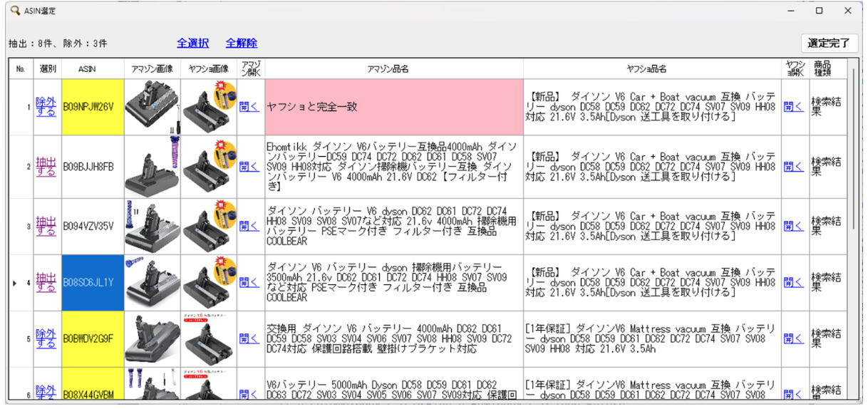Click Yahoo Shopping image in row 5

(x=209, y=339)
